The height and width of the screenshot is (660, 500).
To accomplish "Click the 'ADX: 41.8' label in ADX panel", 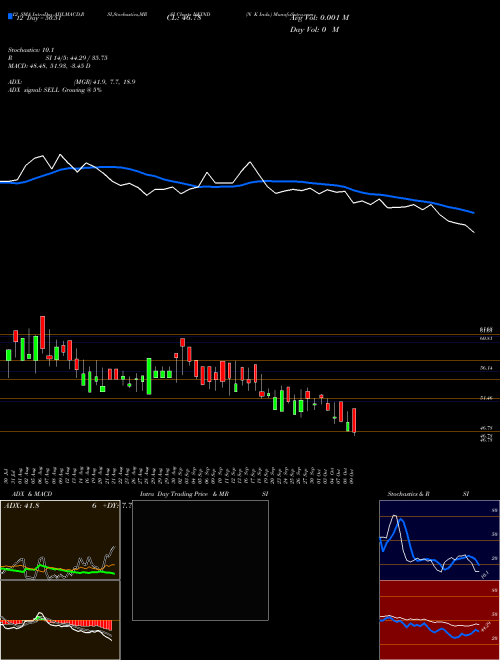I will click(x=21, y=506).
